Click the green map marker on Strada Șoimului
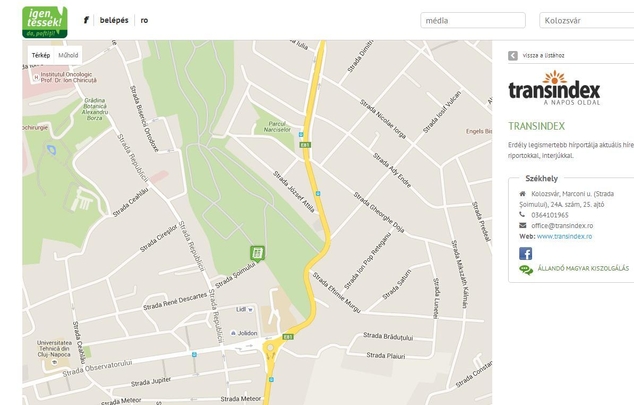The width and height of the screenshot is (634, 405). click(x=256, y=251)
